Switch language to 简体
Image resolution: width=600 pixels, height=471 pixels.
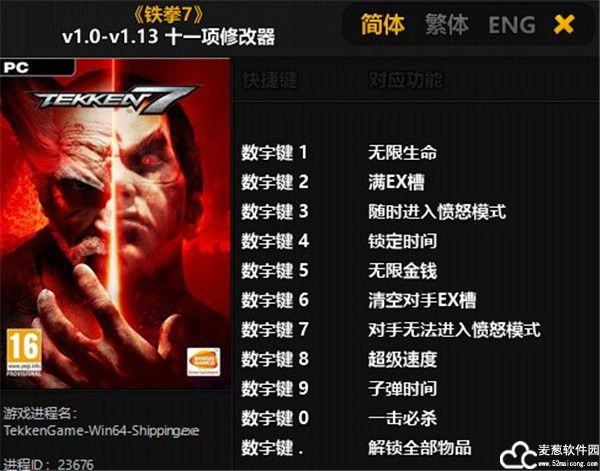tap(383, 24)
